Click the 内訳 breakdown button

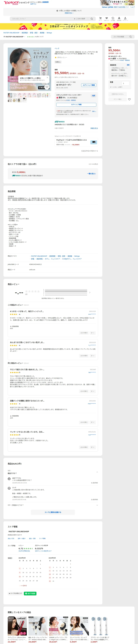(x=93, y=96)
